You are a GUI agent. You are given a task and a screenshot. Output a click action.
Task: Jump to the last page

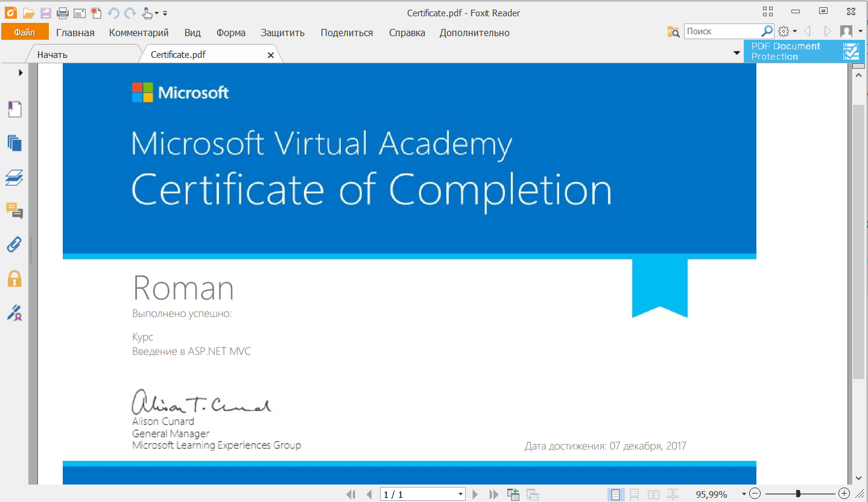[x=494, y=495]
